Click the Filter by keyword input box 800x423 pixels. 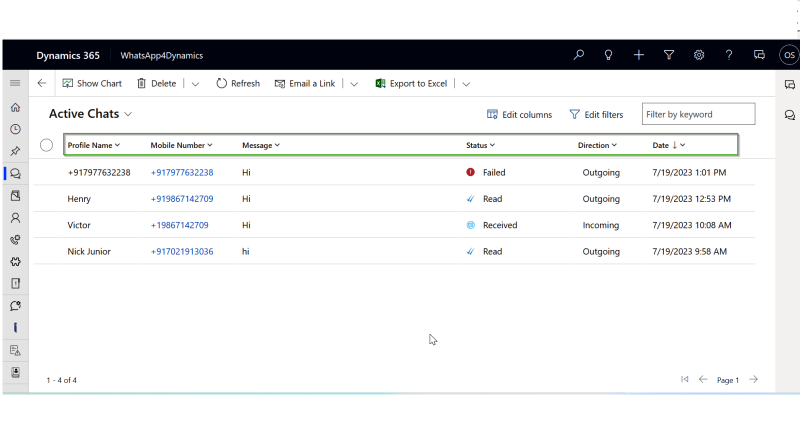698,114
